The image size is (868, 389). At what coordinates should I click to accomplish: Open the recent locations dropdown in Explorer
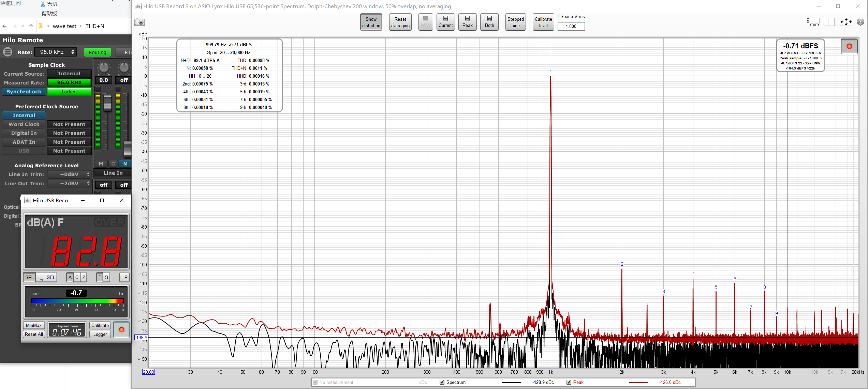(23, 26)
